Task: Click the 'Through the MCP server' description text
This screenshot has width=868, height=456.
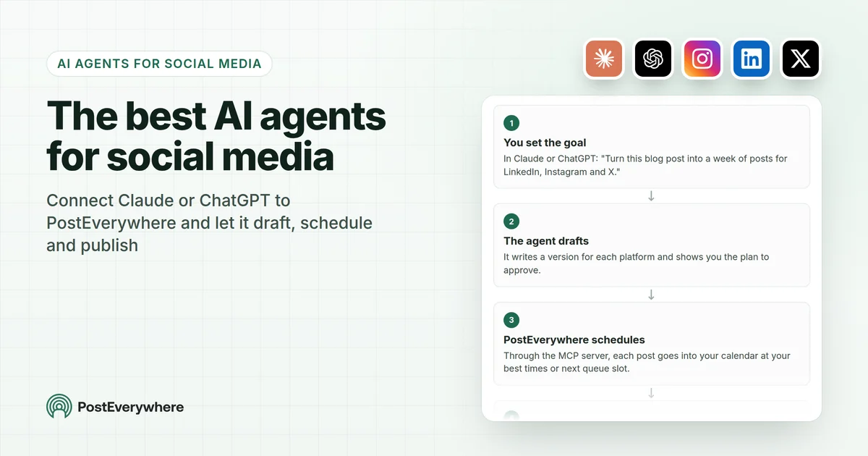Action: [x=647, y=362]
